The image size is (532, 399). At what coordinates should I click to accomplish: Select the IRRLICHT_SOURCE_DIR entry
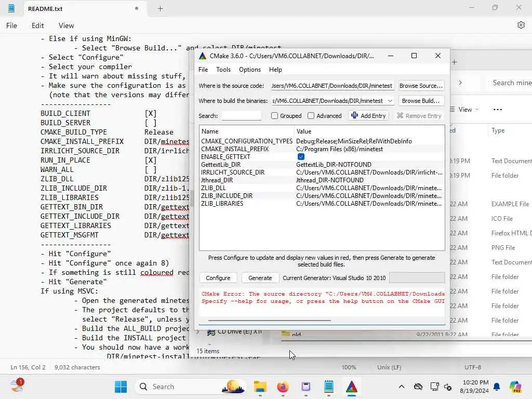point(322,172)
